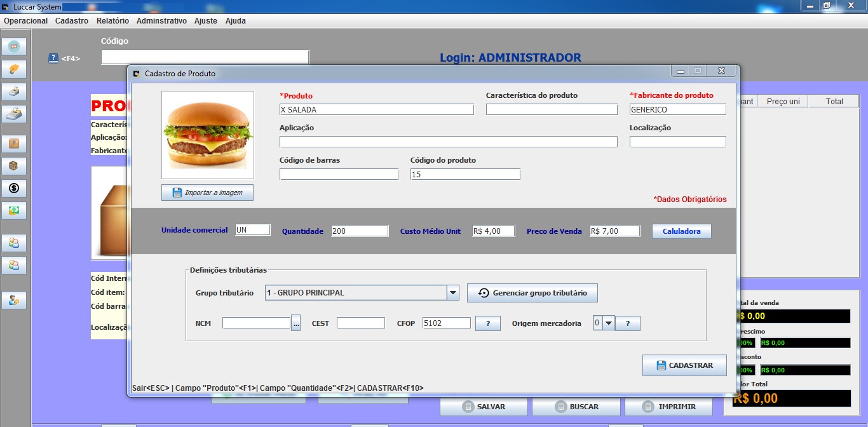Click the question mark button beside CFOP field
This screenshot has width=868, height=427.
point(487,323)
